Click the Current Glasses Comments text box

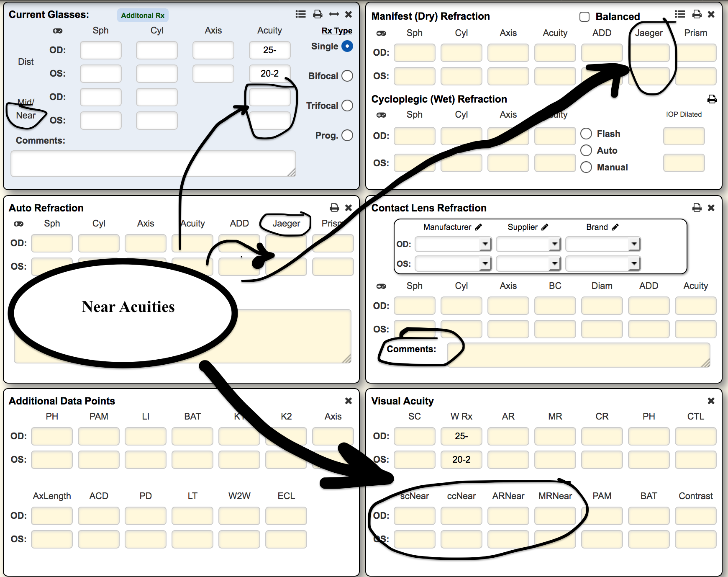[153, 163]
